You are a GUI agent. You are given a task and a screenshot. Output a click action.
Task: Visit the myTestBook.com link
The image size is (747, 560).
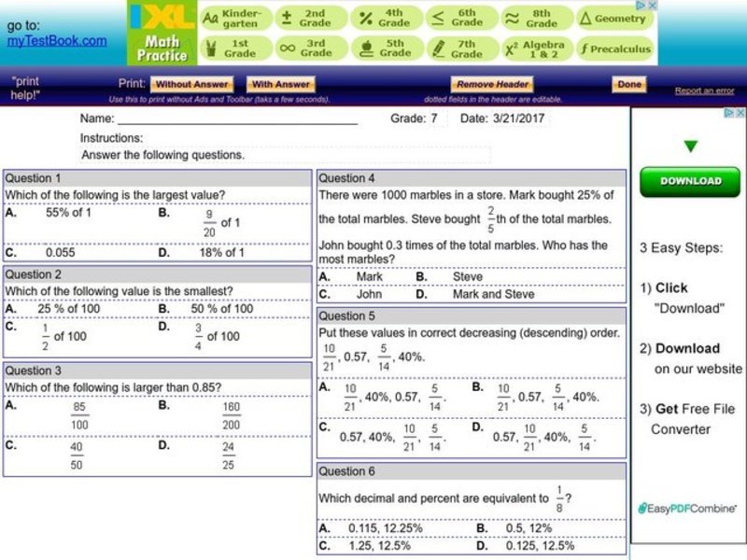pyautogui.click(x=59, y=39)
